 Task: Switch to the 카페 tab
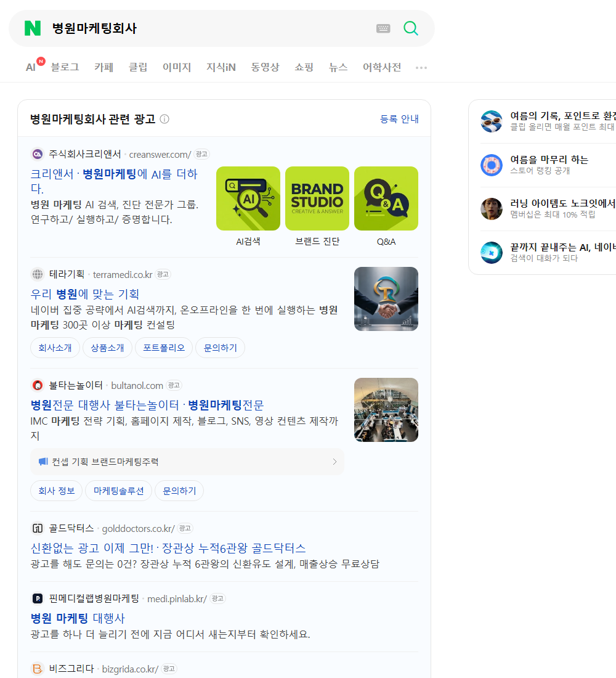103,67
